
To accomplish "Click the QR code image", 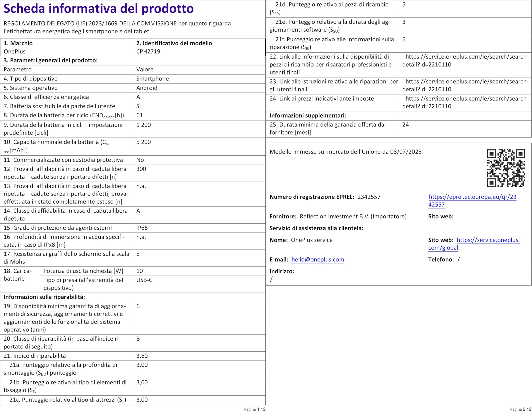I will pos(506,168).
